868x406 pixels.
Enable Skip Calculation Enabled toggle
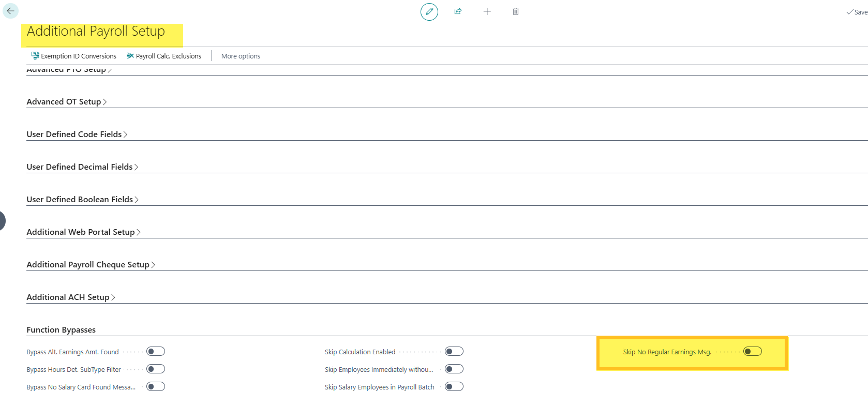[x=454, y=352]
